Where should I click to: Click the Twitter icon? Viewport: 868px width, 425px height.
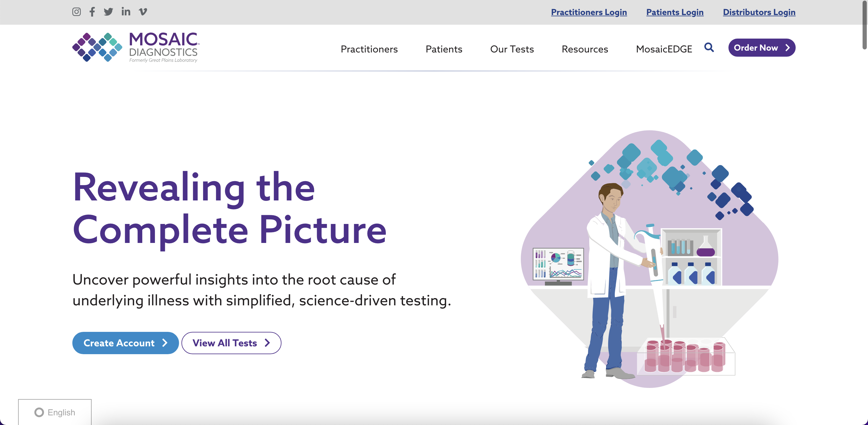pos(108,12)
